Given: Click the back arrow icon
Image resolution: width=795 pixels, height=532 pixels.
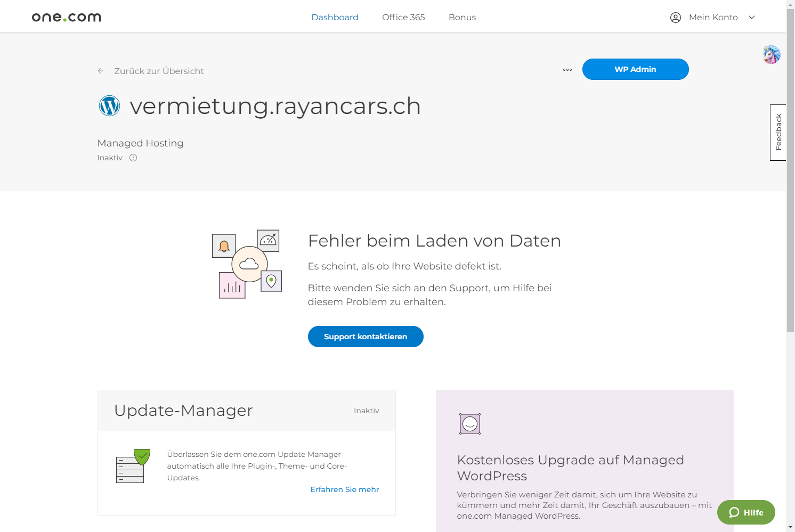Looking at the screenshot, I should click(101, 71).
